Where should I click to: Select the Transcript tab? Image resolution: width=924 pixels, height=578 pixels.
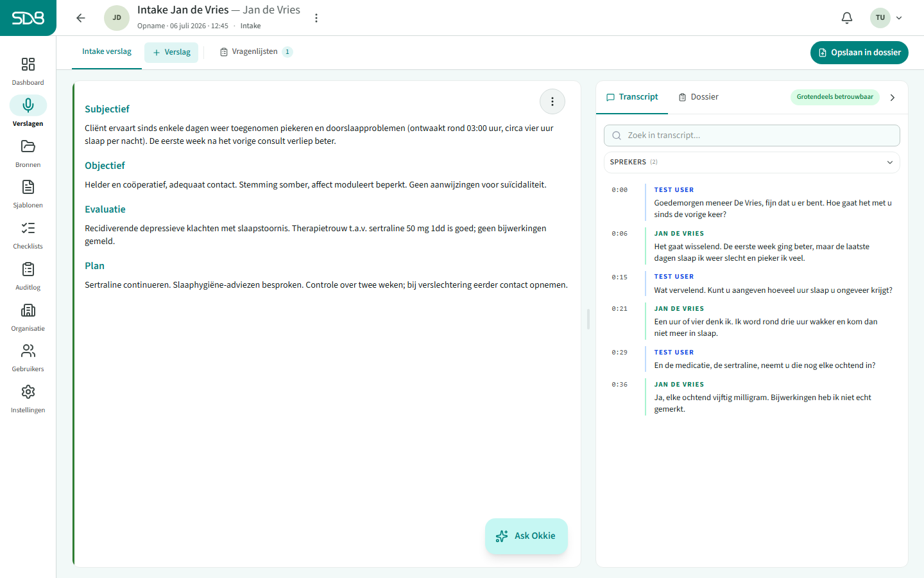pos(632,97)
